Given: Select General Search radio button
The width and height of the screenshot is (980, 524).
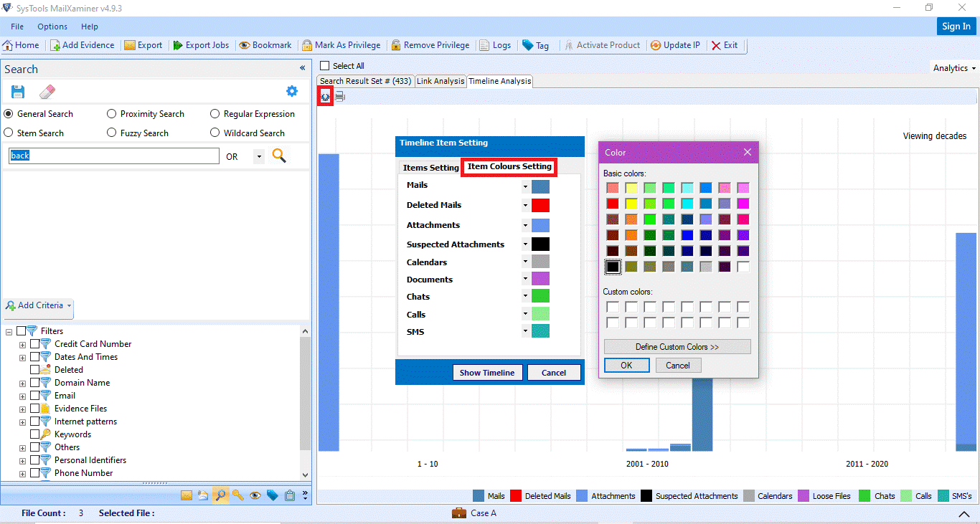Looking at the screenshot, I should pyautogui.click(x=9, y=114).
